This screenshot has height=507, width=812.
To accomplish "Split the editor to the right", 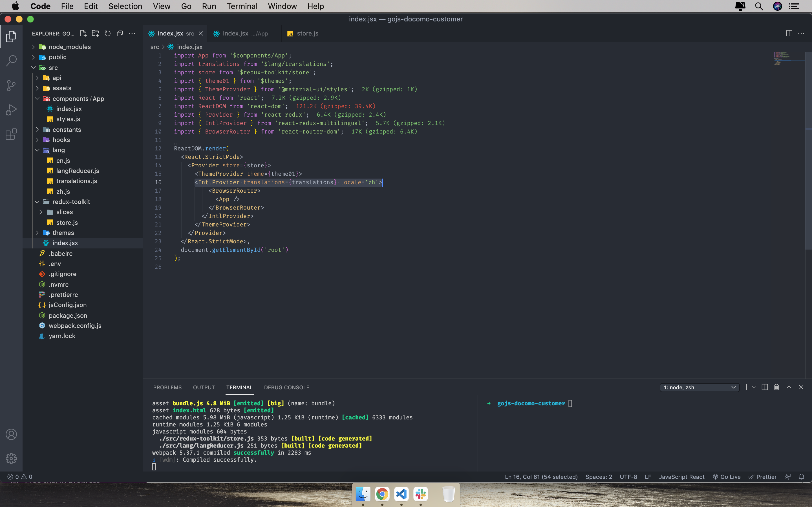I will click(789, 34).
